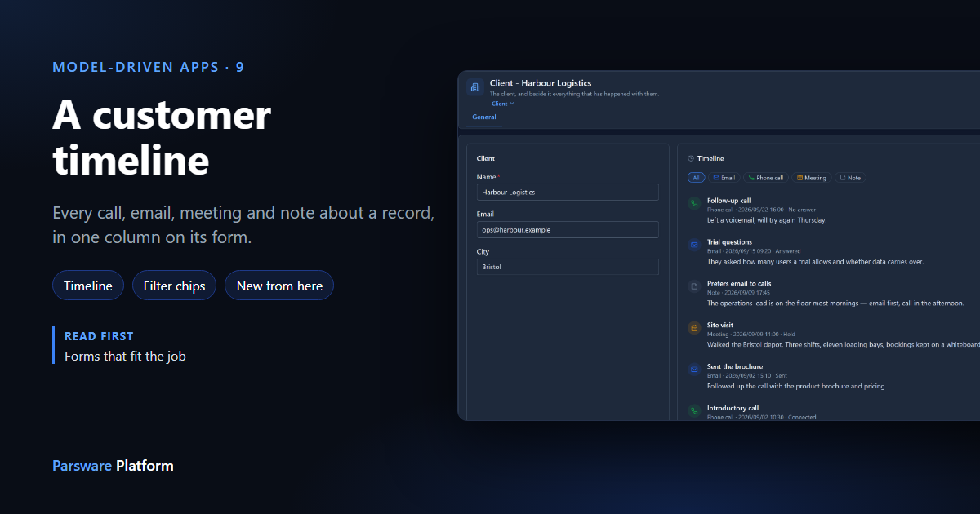Click the Name field with Harbour Logistics

coord(568,192)
